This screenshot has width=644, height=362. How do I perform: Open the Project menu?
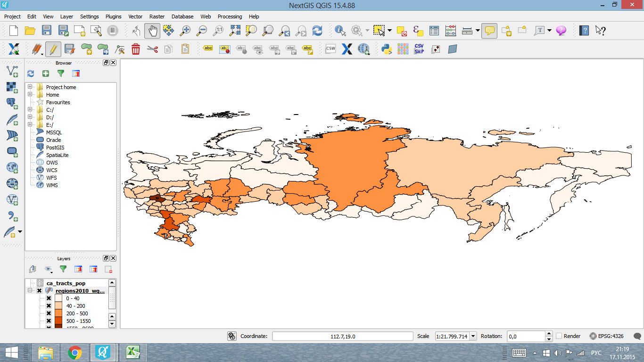pos(13,16)
